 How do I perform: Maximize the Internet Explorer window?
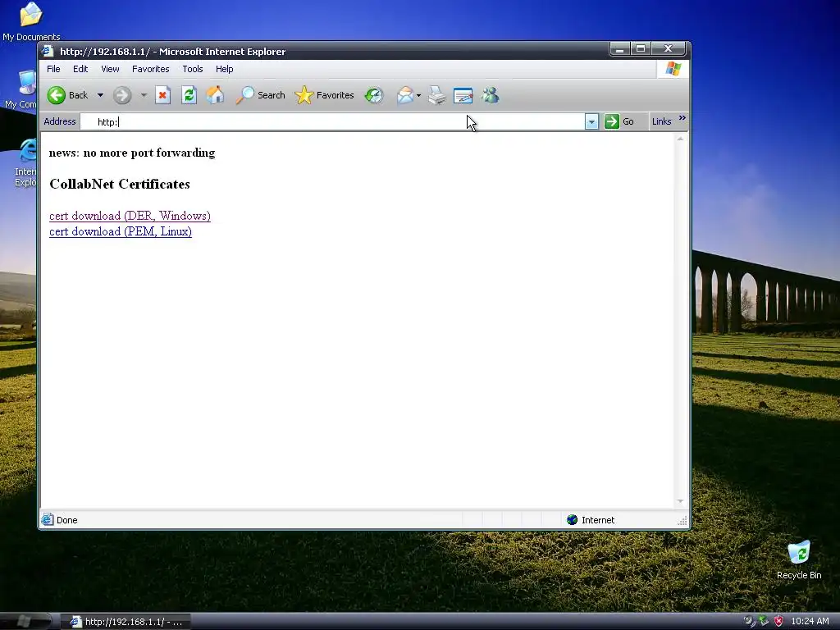click(640, 49)
